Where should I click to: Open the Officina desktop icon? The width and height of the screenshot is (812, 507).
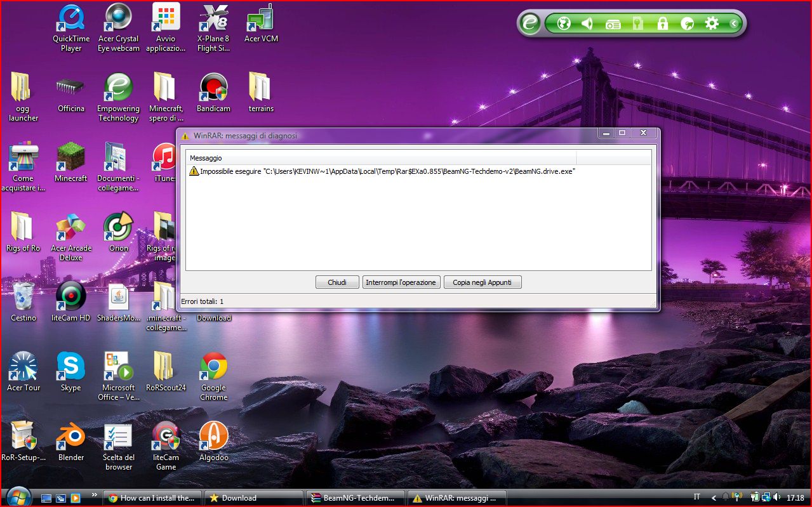71,93
